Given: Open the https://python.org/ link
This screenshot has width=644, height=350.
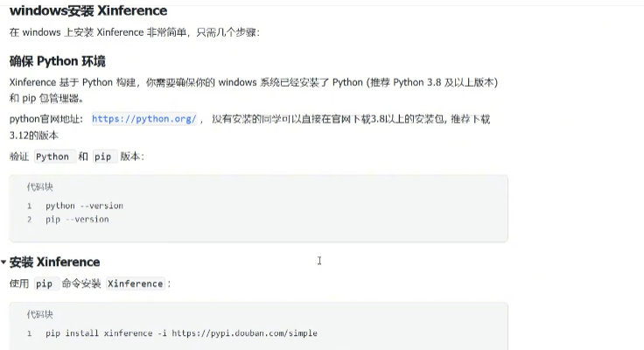Looking at the screenshot, I should tap(144, 119).
